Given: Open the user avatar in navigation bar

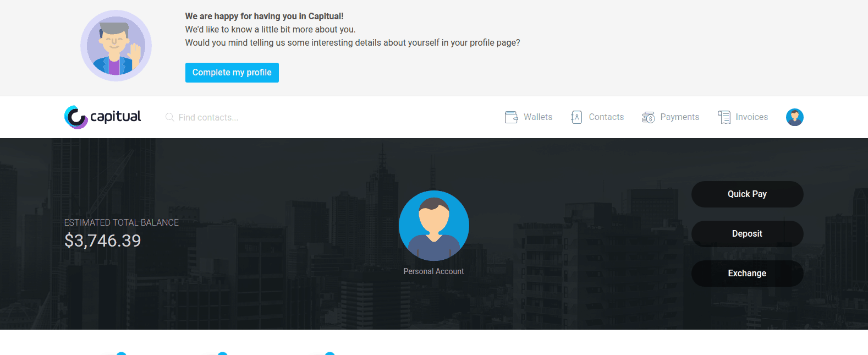Looking at the screenshot, I should click(x=794, y=117).
